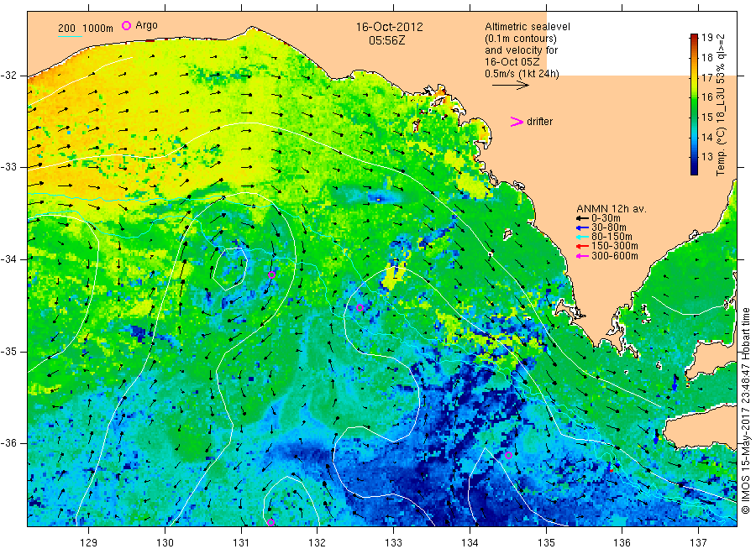Viewport: 756px width, 554px height.
Task: Click the 135 longitude axis label
Action: [x=546, y=543]
